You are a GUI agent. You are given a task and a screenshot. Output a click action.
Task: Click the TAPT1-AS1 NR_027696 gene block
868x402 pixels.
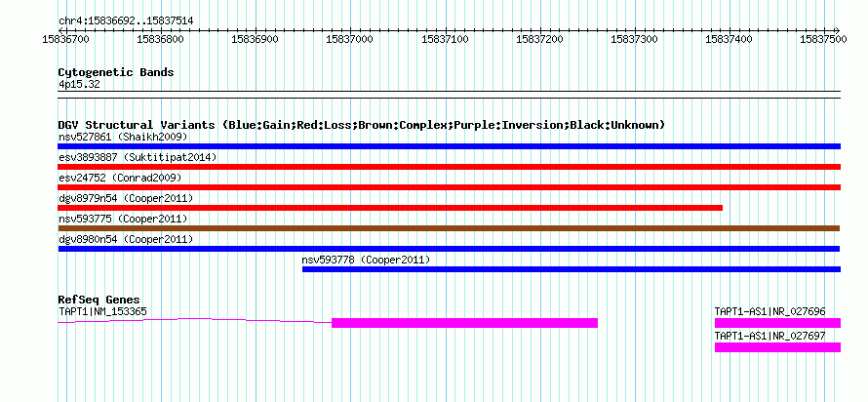pos(777,323)
